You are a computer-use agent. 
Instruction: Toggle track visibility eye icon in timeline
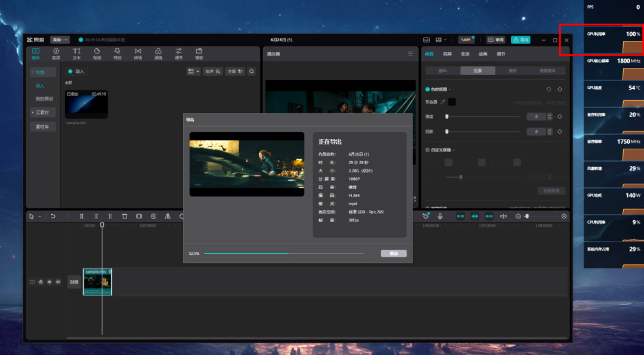tap(49, 282)
